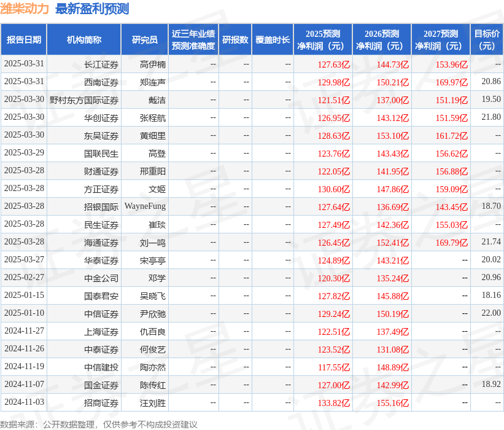The width and height of the screenshot is (504, 430).
Task: Click the 133.82亿 profit value
Action: 333,402
